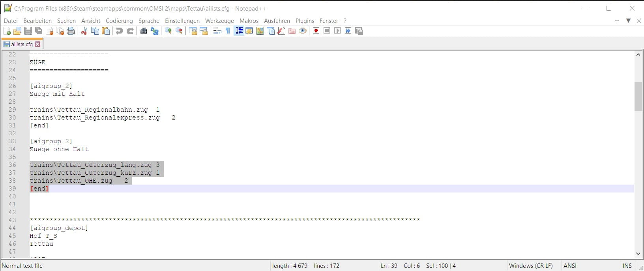Viewport: 644px width, 271px height.
Task: Open the Einstellungen menu
Action: [182, 21]
